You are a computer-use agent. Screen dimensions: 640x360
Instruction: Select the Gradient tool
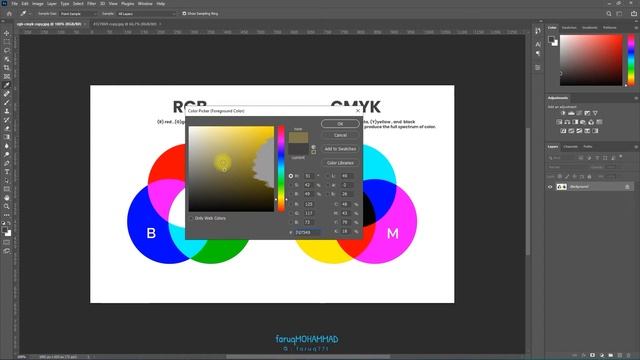click(7, 137)
